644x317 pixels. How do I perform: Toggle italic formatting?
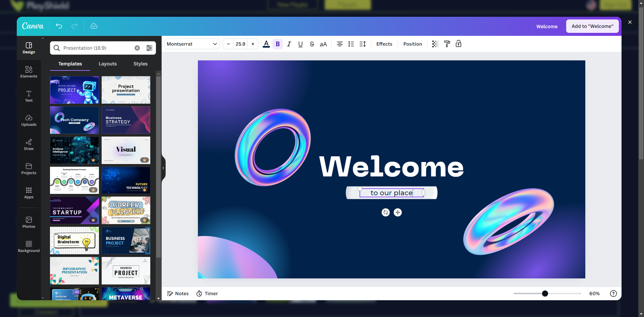(289, 44)
